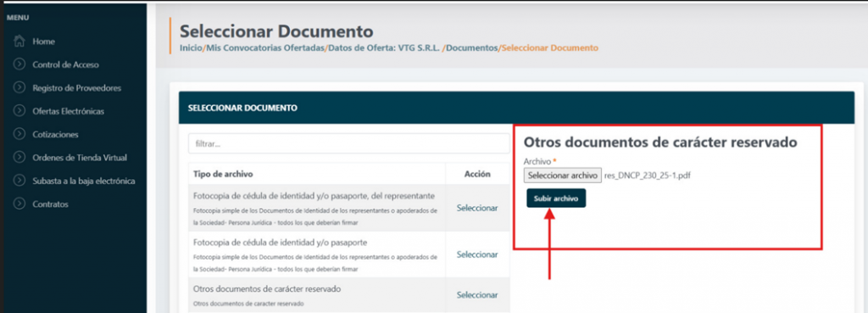868x313 pixels.
Task: Open Datos de Oferta: VTG S.R.L. breadcrumb
Action: [x=384, y=48]
